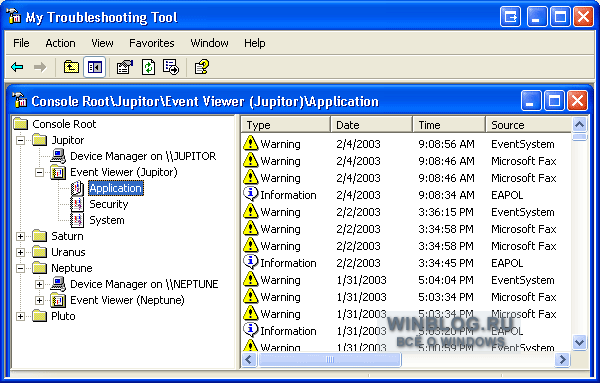This screenshot has width=600, height=383.
Task: Sort events by the Type column header
Action: 286,125
